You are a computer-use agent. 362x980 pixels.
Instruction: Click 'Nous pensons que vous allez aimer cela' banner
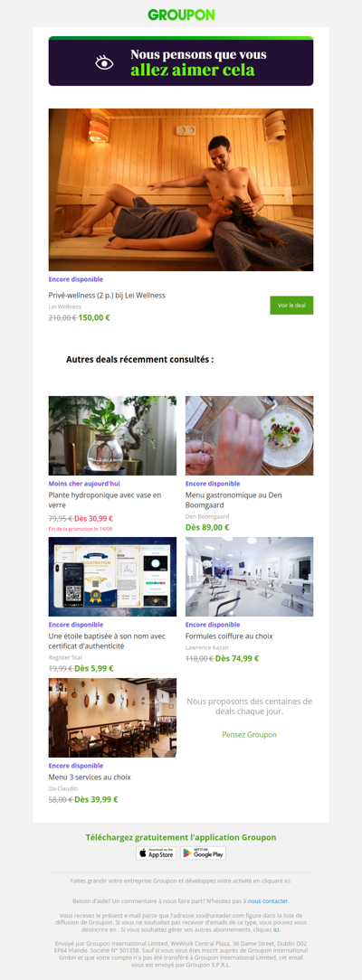(181, 61)
